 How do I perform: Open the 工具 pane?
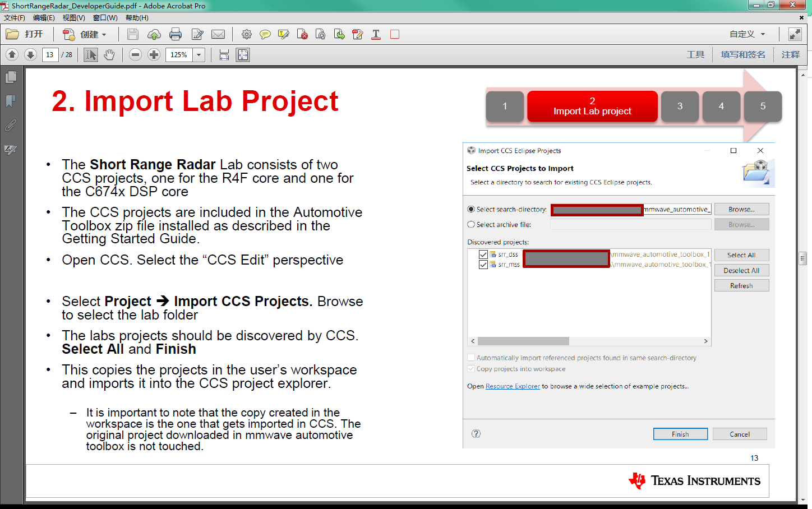pyautogui.click(x=695, y=55)
